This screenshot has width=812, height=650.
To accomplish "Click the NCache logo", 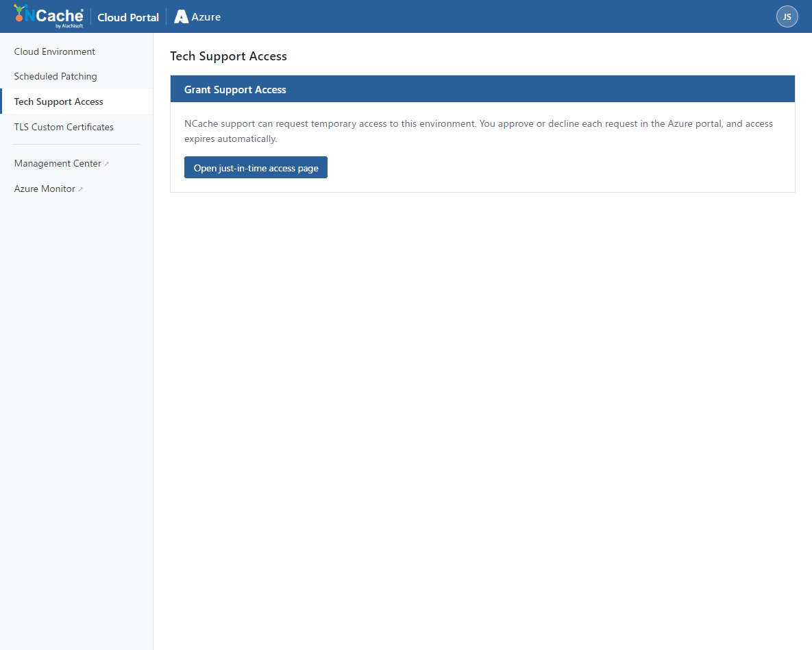I will point(49,16).
